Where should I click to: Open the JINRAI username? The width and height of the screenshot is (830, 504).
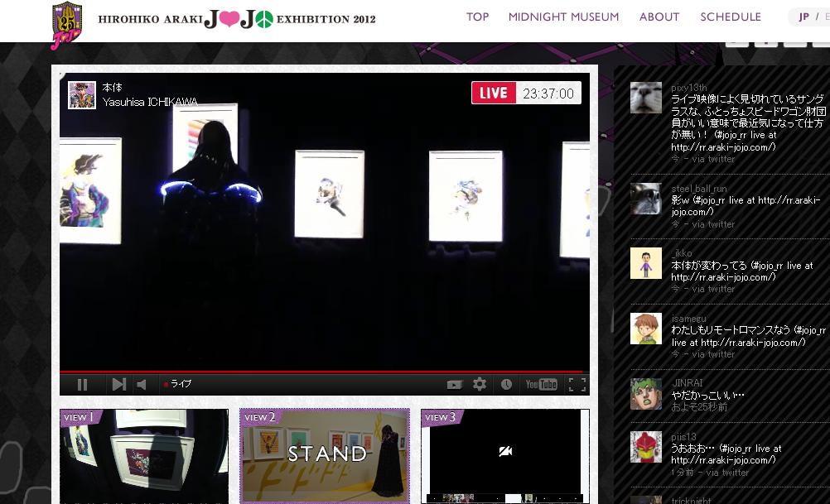[x=687, y=383]
